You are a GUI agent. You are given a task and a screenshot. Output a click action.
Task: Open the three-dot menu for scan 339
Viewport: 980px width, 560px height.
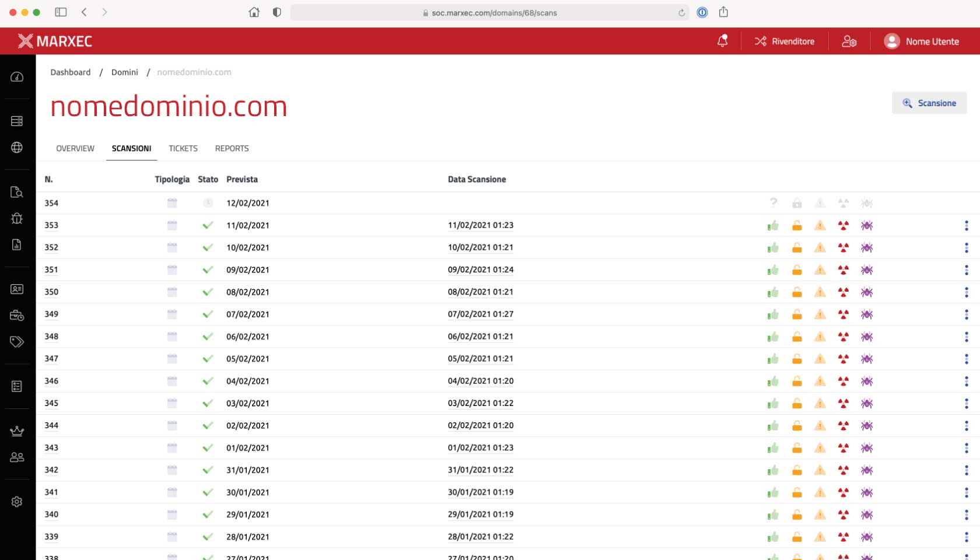click(x=967, y=537)
